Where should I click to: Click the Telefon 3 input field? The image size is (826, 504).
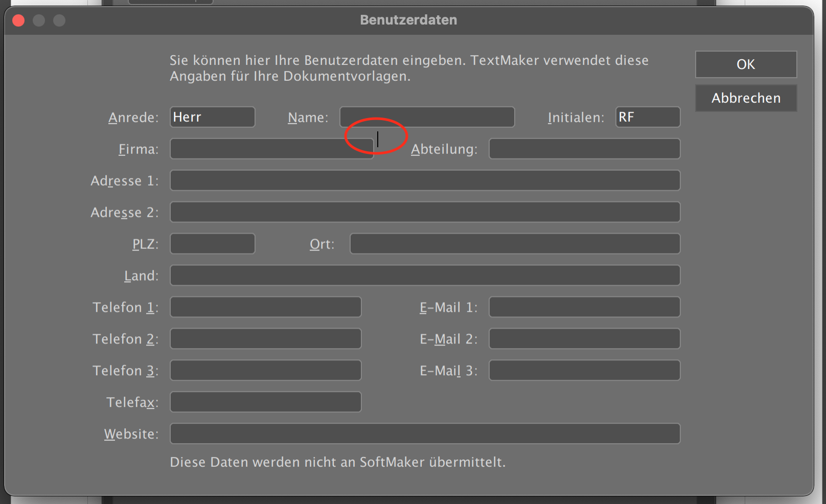point(266,371)
